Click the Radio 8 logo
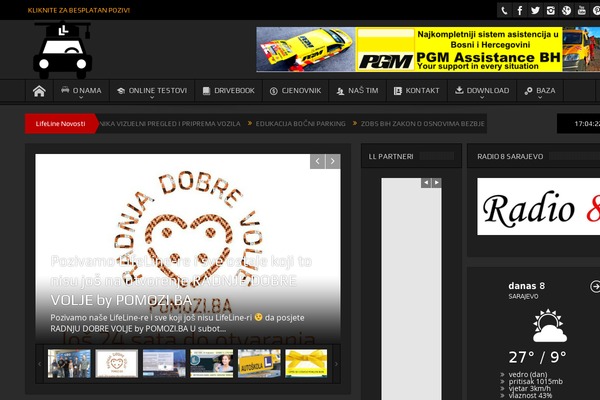The image size is (600, 400). point(538,207)
